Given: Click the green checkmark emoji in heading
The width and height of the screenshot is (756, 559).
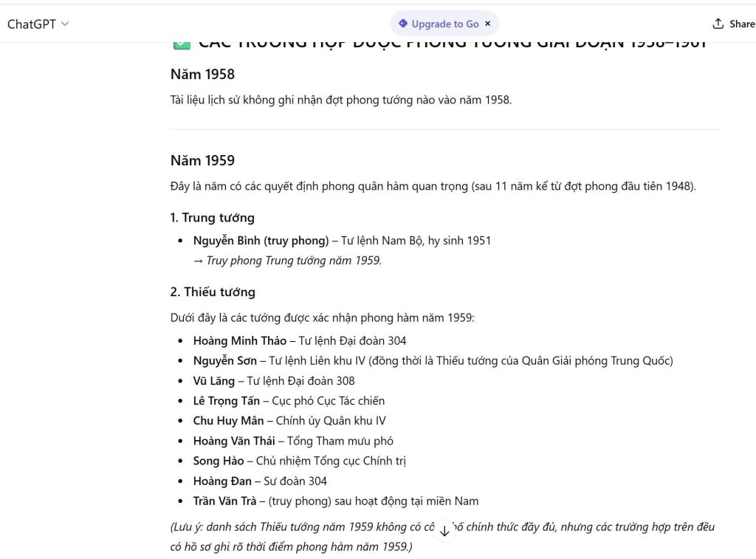Looking at the screenshot, I should (179, 44).
